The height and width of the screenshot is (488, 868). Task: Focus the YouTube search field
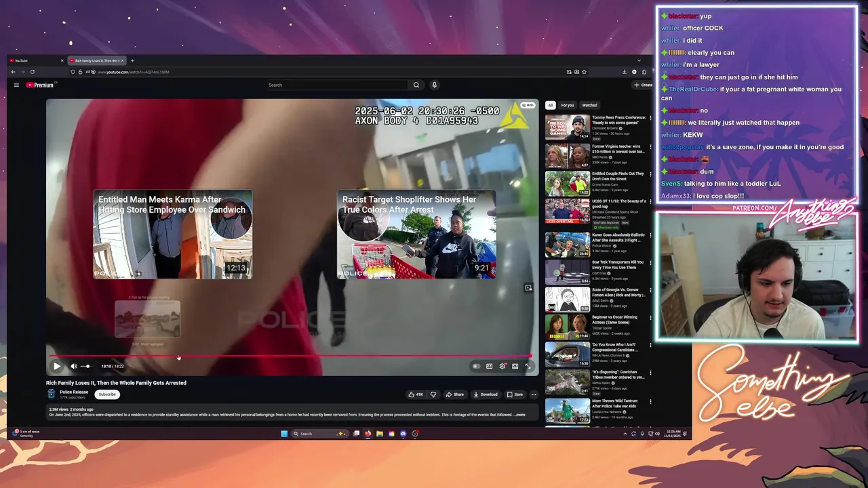coord(337,85)
